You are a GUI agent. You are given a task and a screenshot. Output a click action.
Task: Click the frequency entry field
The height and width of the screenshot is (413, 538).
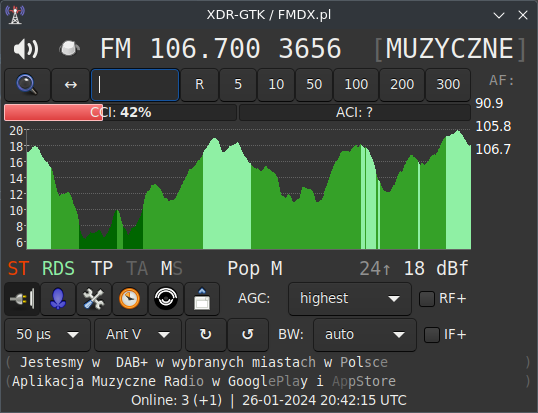point(135,85)
